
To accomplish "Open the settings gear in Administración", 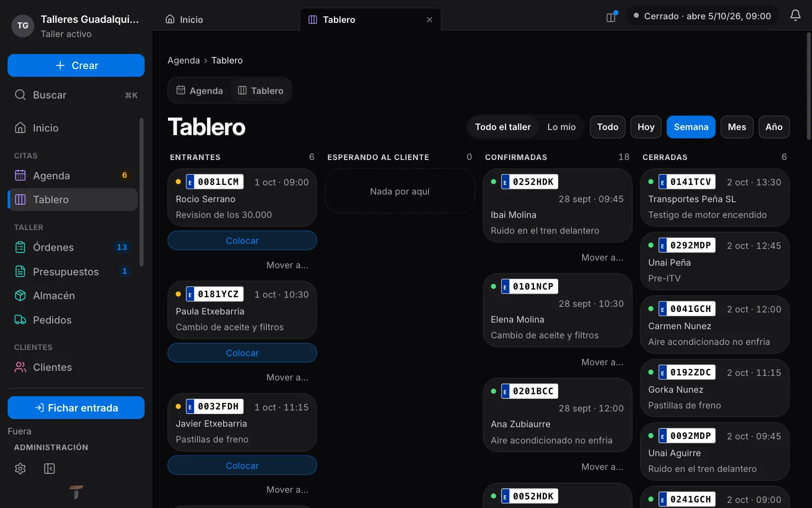I will 20,468.
